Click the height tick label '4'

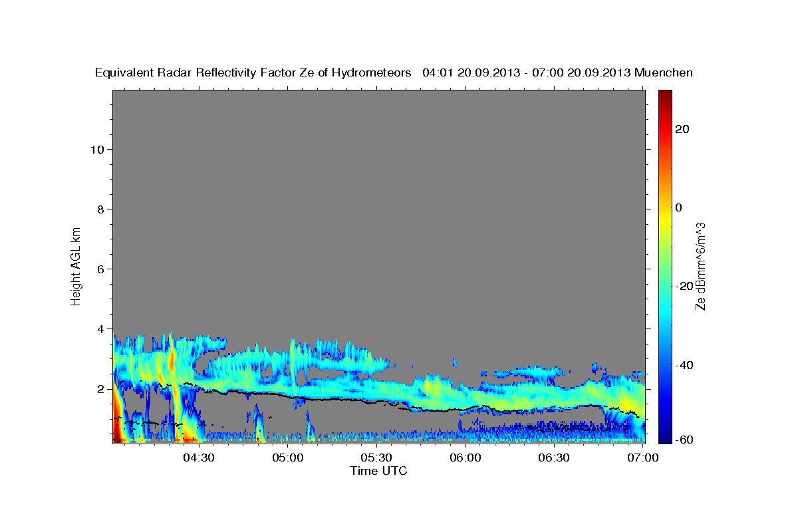[x=99, y=329]
